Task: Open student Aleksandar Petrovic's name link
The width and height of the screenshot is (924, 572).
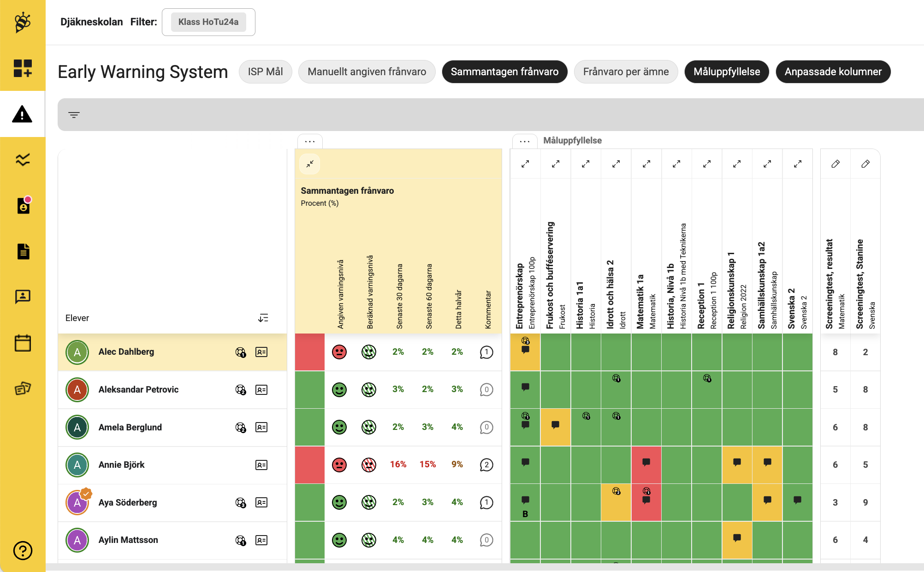Action: (x=138, y=389)
